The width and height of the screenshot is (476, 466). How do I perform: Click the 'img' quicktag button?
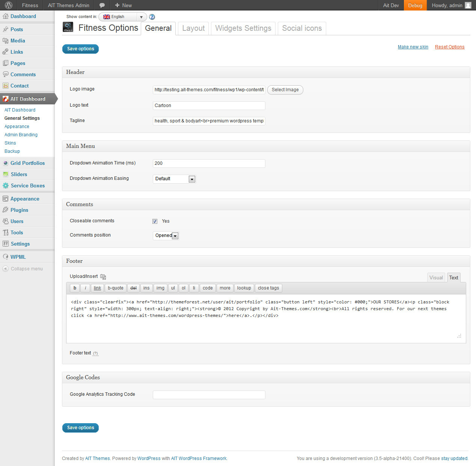click(160, 288)
